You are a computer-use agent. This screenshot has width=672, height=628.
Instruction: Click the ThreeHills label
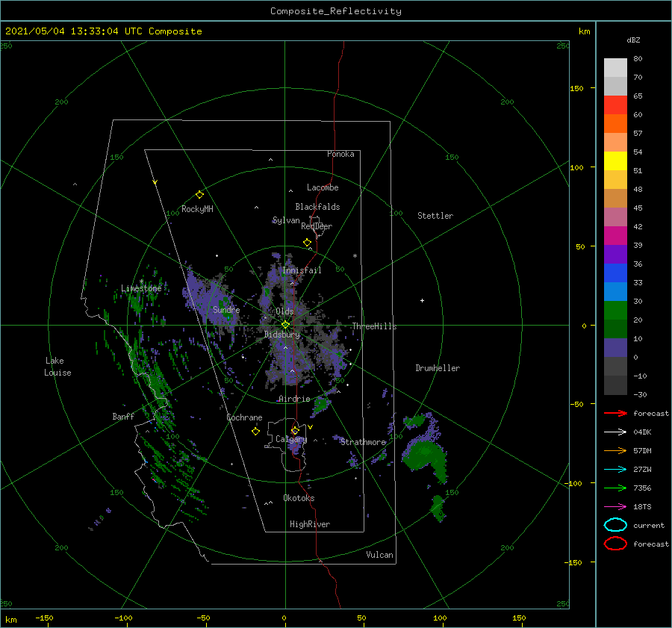374,326
